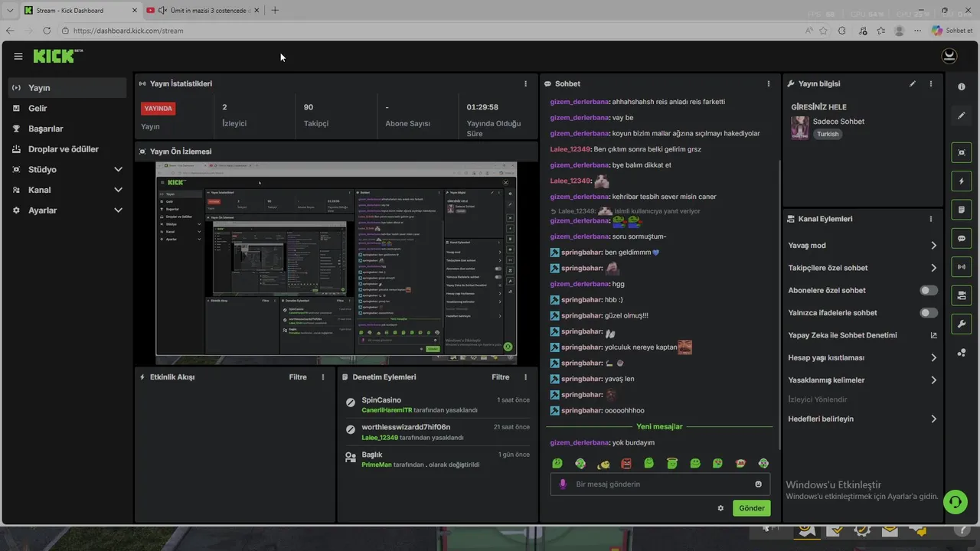Toggle Yalnızca ifadelerle sohbet switch
The image size is (980, 551).
pos(929,313)
